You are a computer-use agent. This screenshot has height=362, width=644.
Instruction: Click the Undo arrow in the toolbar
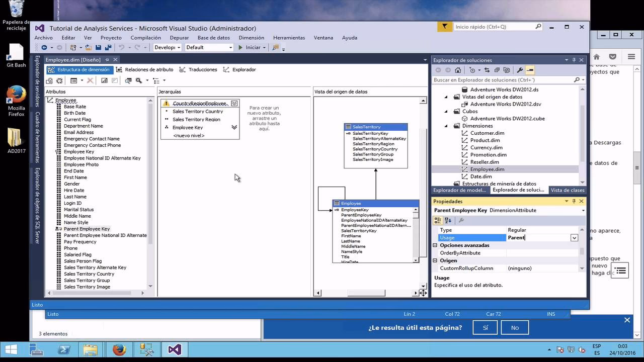pos(121,47)
